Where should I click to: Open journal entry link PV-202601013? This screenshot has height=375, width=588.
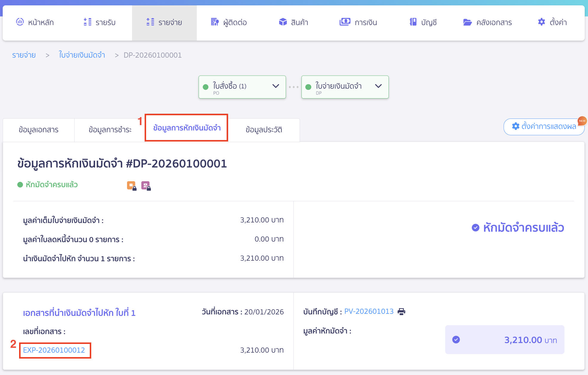[369, 311]
